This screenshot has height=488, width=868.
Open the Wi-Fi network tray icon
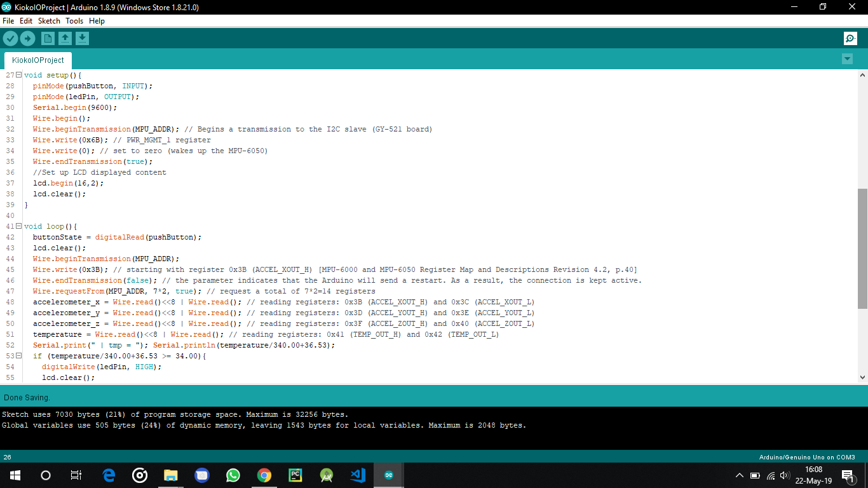(x=771, y=475)
